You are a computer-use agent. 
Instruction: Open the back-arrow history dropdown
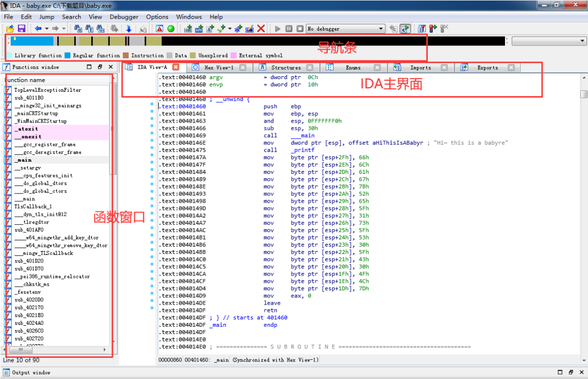click(46, 29)
